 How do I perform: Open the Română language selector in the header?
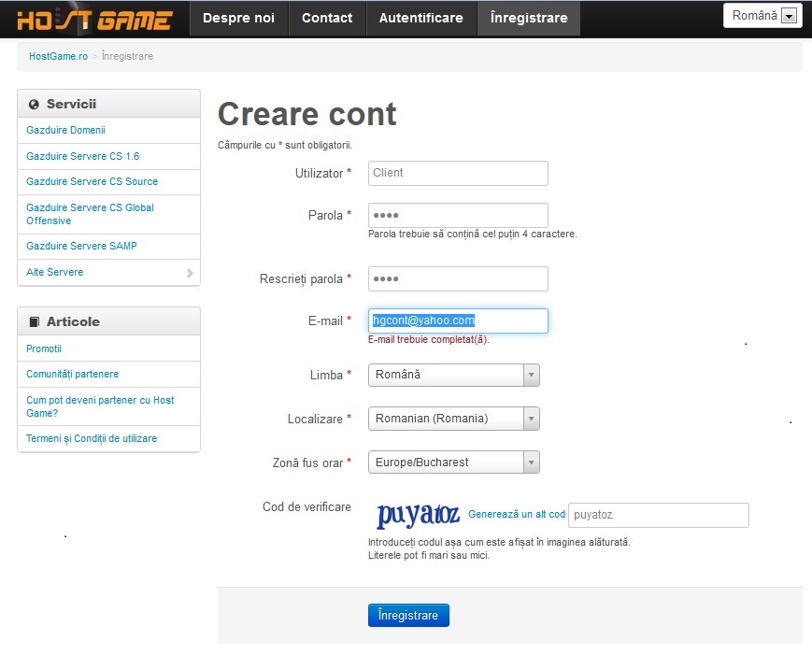[x=762, y=16]
